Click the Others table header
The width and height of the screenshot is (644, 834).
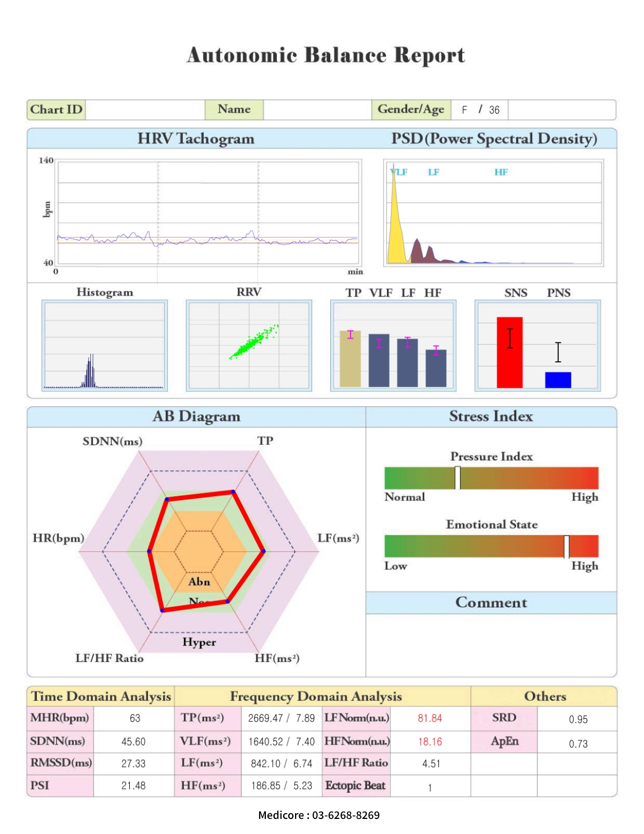pyautogui.click(x=545, y=696)
